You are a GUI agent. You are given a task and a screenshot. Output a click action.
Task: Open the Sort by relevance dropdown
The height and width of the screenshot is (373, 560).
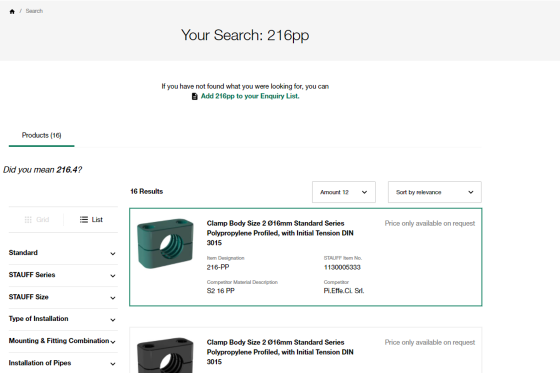click(435, 192)
